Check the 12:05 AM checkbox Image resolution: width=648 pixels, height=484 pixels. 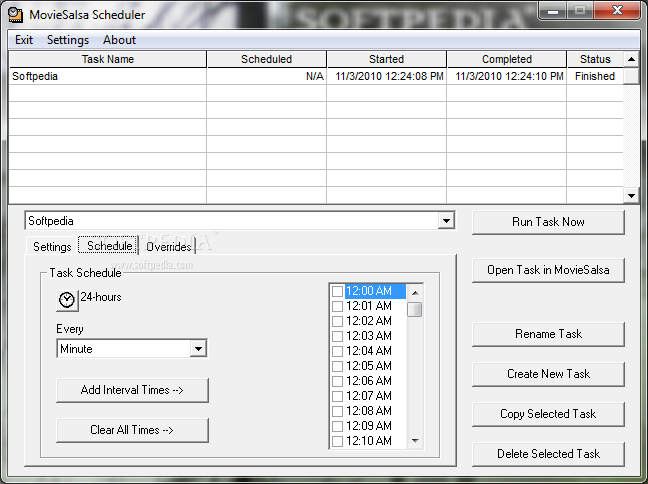click(337, 366)
